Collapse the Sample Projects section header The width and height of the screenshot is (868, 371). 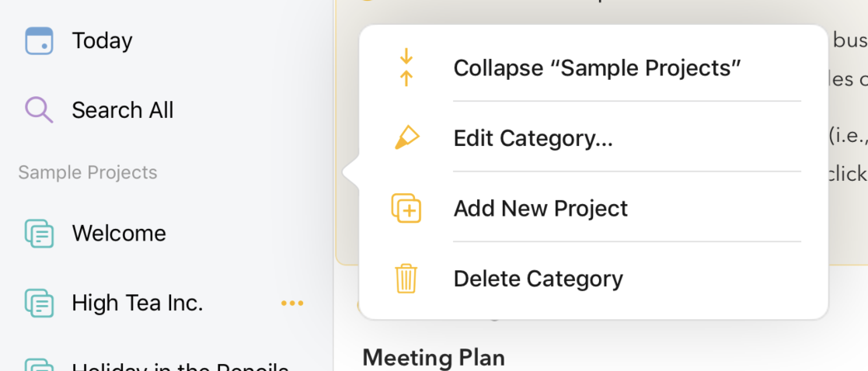point(88,172)
